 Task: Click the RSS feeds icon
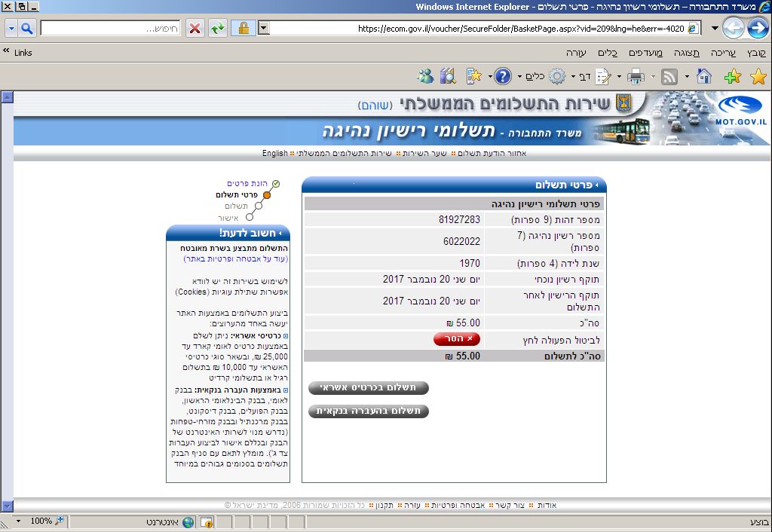pyautogui.click(x=669, y=76)
